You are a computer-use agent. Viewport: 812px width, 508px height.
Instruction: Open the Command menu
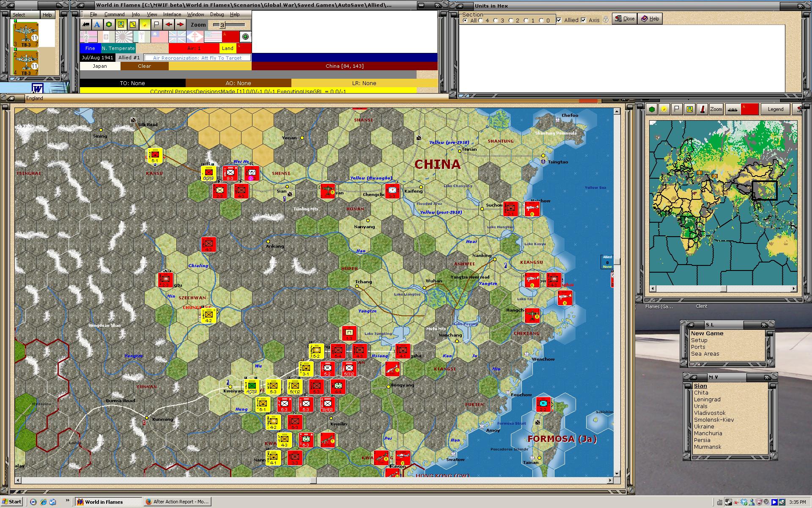pyautogui.click(x=114, y=14)
